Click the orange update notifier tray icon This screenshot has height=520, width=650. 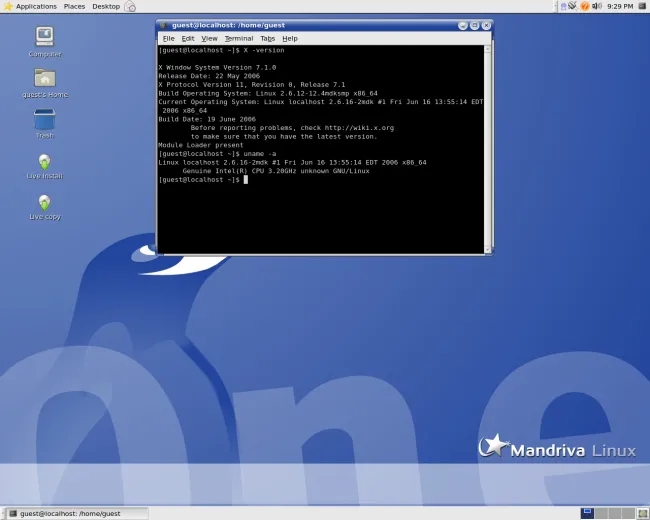585,6
